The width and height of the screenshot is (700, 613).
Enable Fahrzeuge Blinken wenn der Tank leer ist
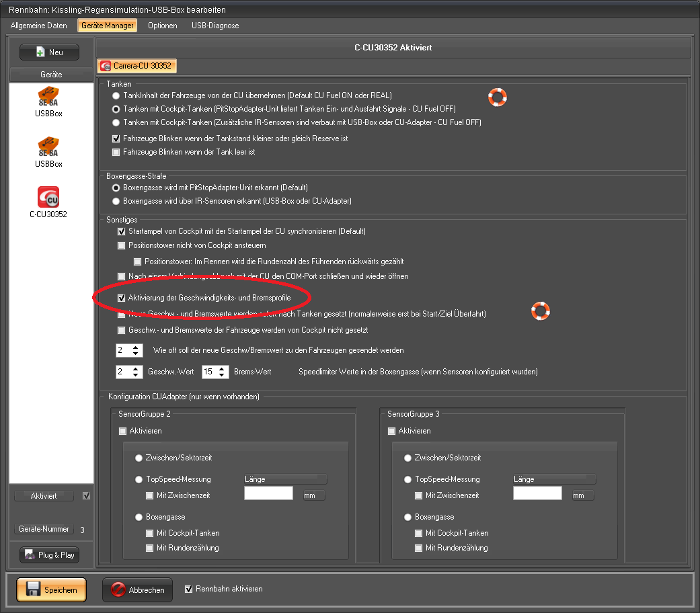point(116,152)
